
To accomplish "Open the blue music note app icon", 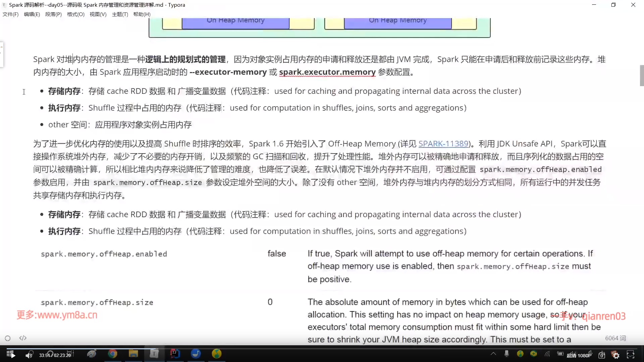I will [196, 354].
